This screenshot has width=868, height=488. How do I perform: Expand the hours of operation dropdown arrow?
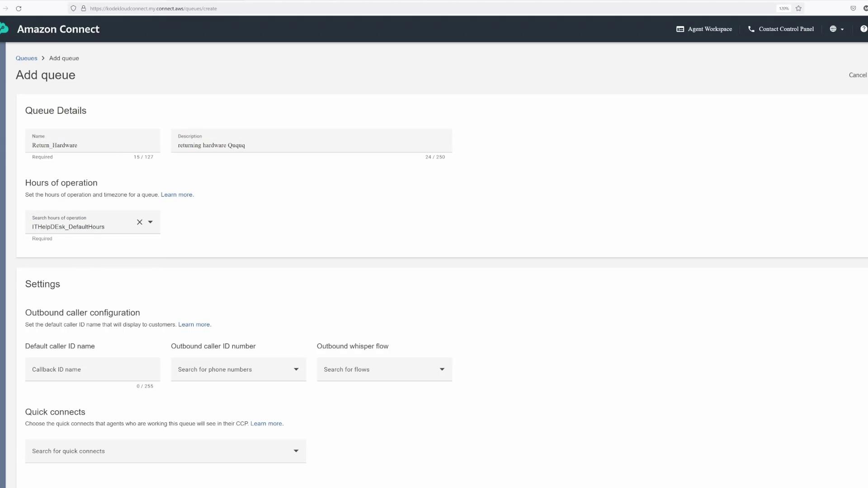pyautogui.click(x=151, y=222)
